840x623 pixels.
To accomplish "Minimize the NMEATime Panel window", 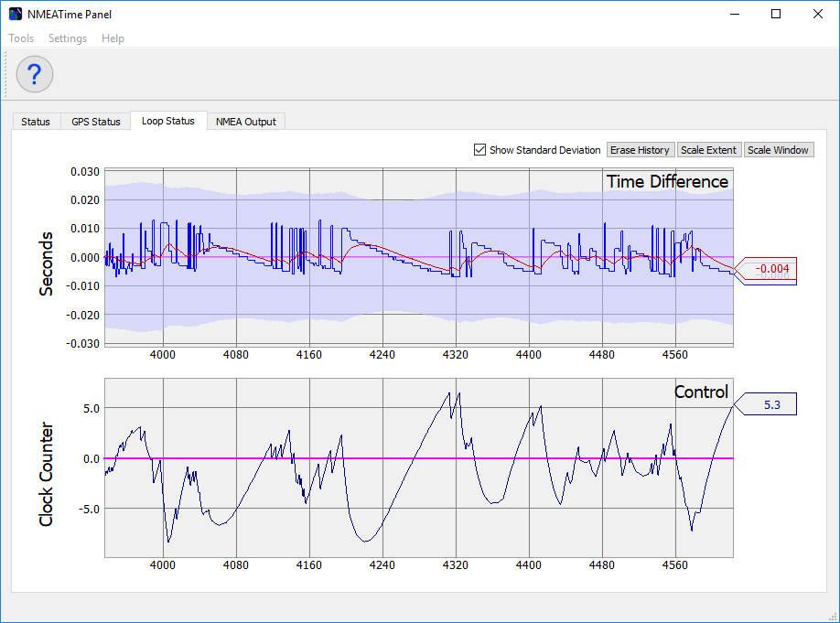I will point(734,14).
